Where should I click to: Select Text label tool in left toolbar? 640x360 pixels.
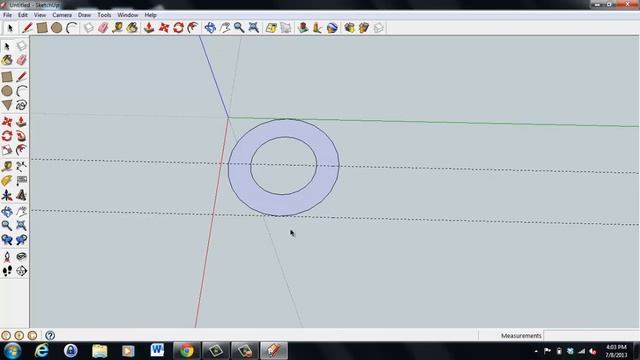pos(21,181)
